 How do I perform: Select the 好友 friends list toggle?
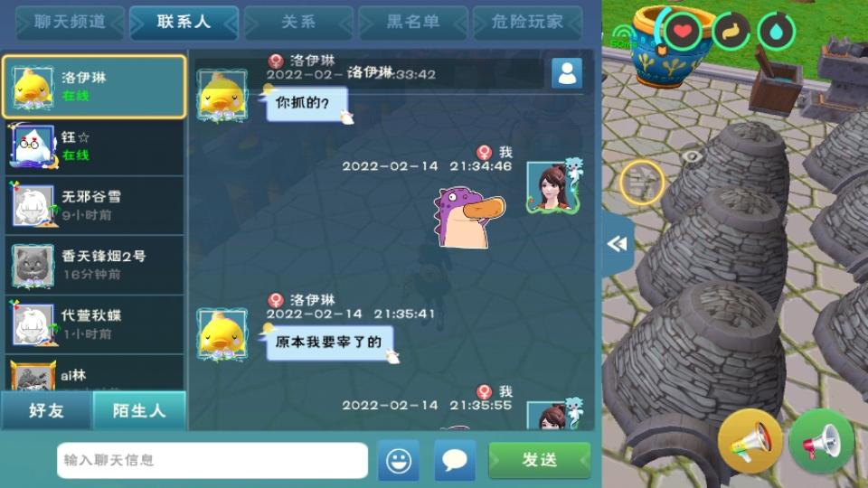point(46,410)
